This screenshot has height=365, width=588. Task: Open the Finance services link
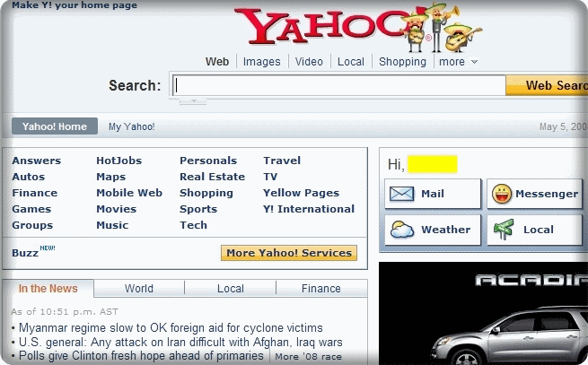[x=35, y=193]
